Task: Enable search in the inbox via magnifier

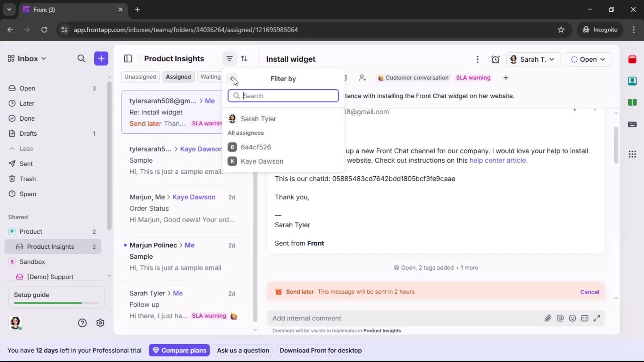Action: [x=81, y=58]
